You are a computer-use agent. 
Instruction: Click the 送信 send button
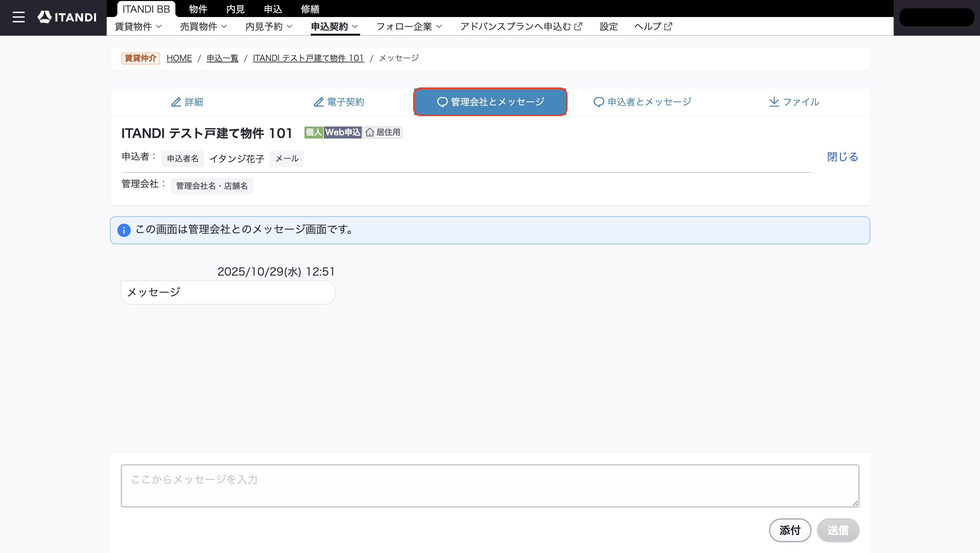(x=838, y=530)
